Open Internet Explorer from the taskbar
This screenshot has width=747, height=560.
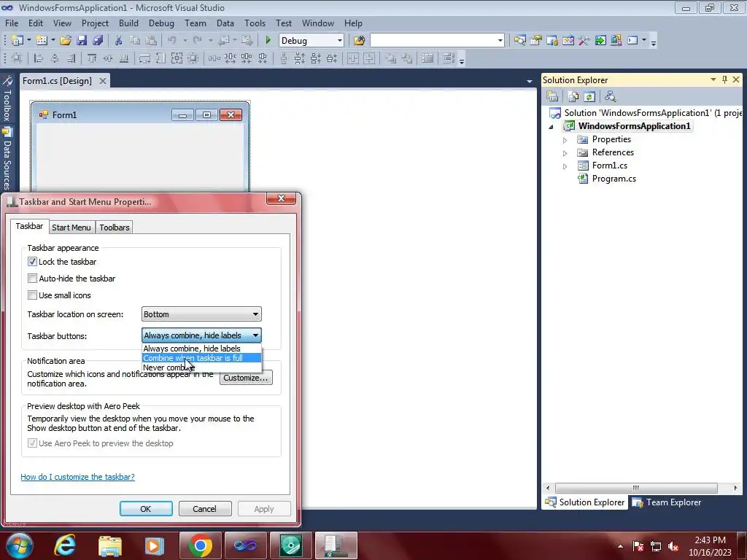pyautogui.click(x=65, y=545)
